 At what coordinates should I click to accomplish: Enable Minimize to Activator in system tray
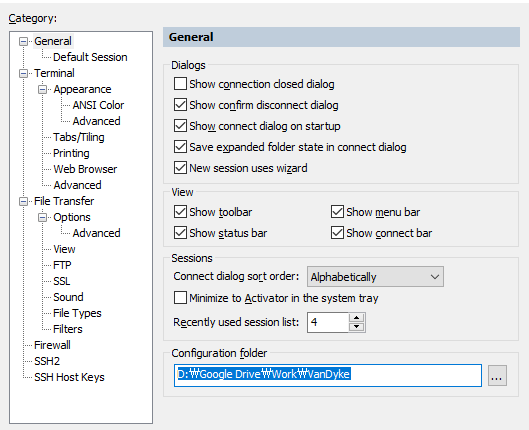180,298
